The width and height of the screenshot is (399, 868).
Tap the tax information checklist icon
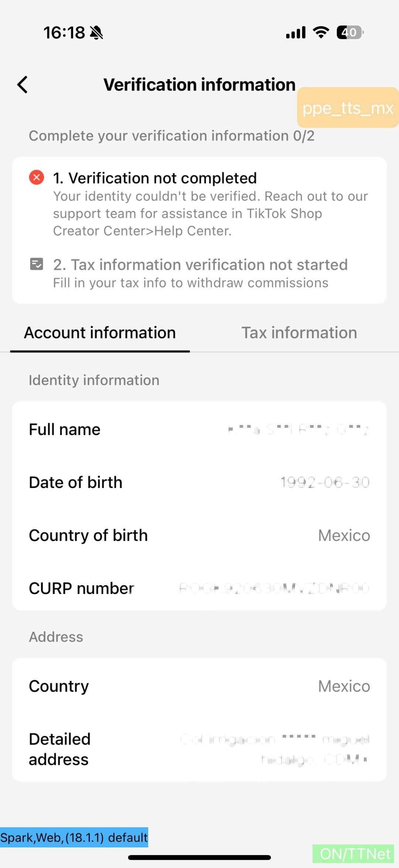coord(37,264)
